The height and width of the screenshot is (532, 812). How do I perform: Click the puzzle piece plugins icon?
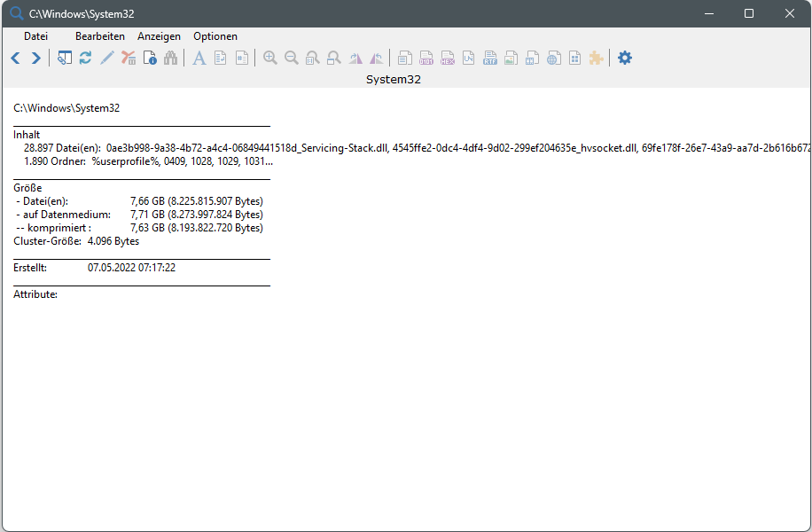click(x=596, y=58)
